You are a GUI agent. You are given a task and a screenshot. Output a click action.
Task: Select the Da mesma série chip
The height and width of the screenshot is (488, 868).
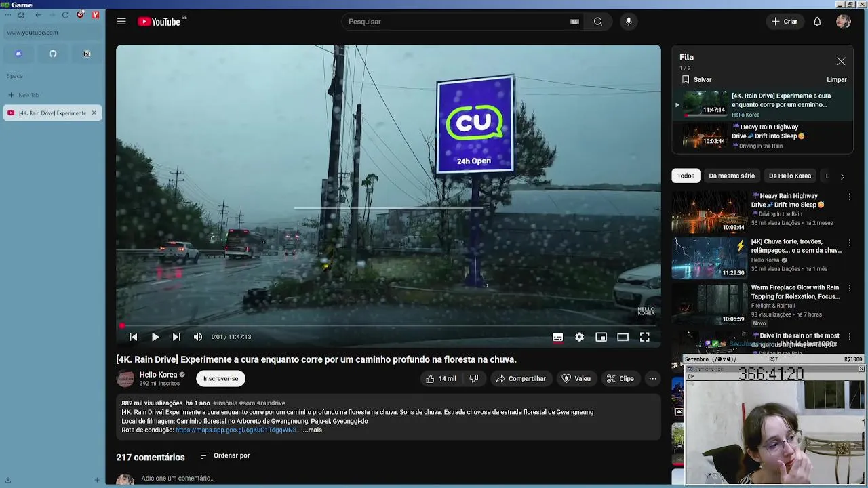[732, 176]
